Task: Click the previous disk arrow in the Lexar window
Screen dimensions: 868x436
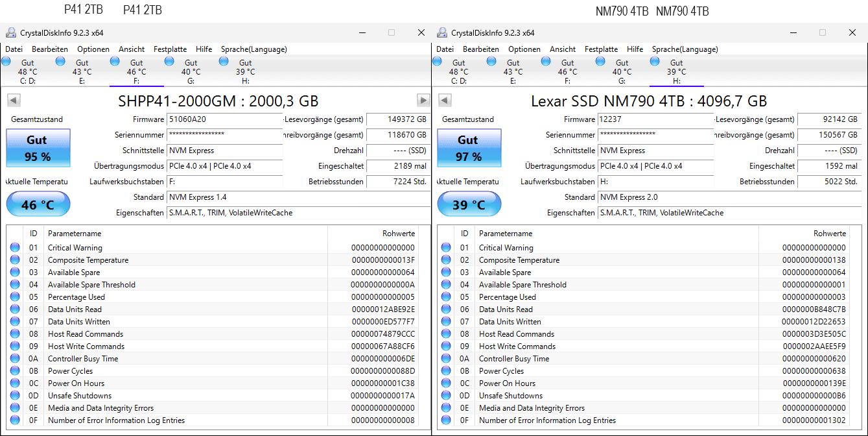Action: [445, 101]
